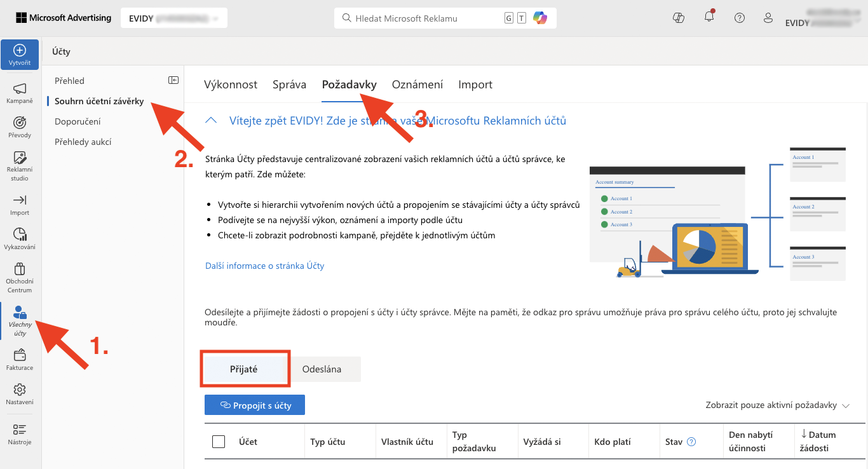
Task: Open the EVIDY account selector dropdown
Action: (174, 18)
